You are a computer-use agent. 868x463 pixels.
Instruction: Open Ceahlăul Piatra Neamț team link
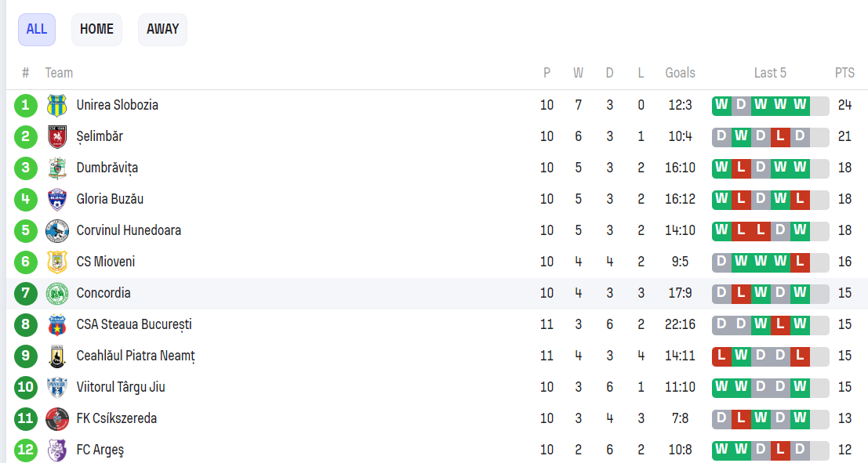(x=136, y=356)
